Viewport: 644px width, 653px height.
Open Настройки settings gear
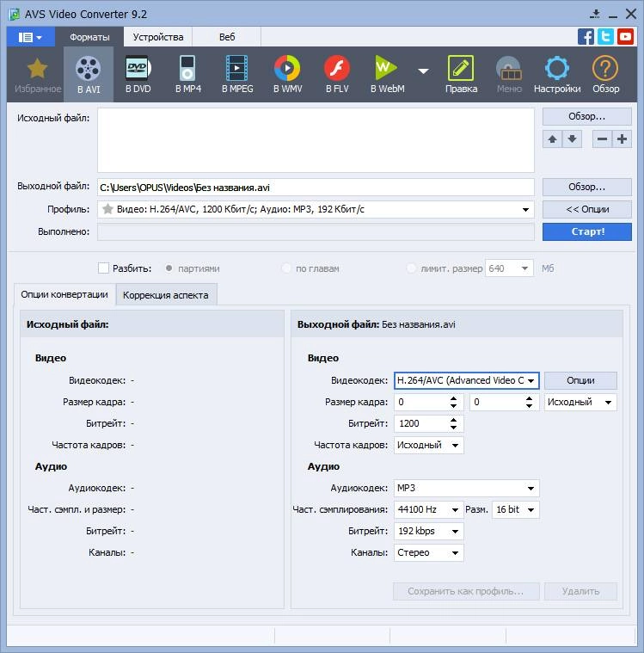click(557, 74)
